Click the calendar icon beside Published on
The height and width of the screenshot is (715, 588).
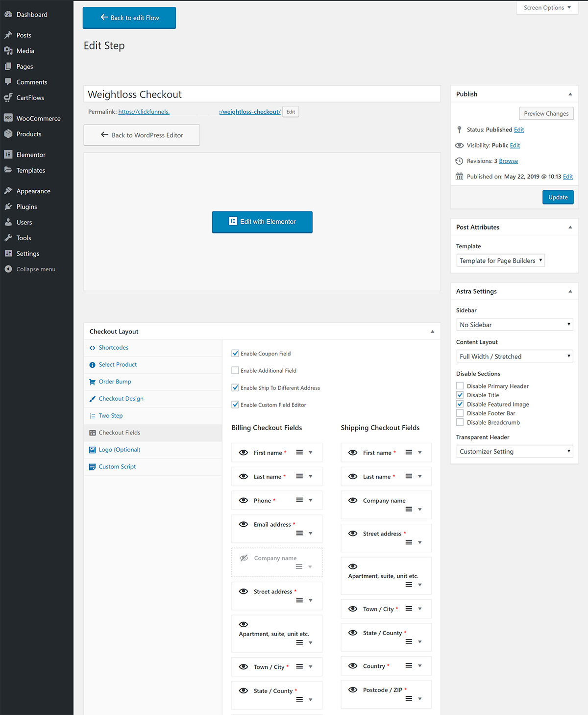(x=459, y=177)
